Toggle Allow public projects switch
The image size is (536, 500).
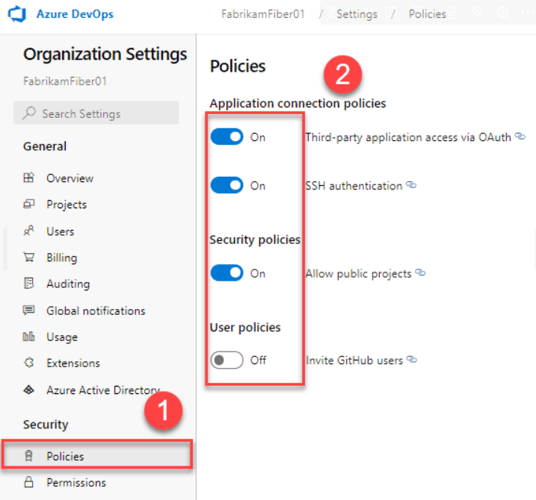227,273
